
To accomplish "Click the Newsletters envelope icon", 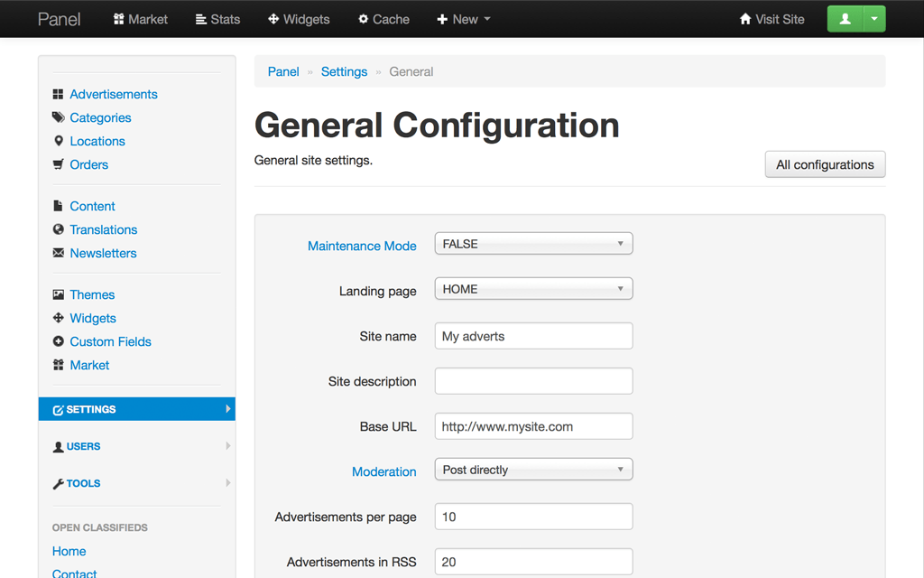I will pyautogui.click(x=58, y=253).
